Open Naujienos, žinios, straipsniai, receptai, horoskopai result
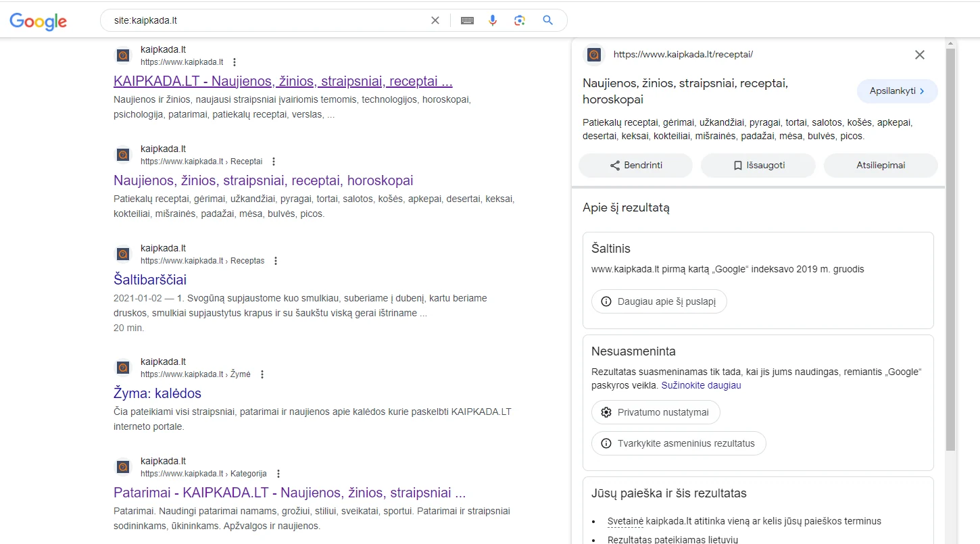This screenshot has height=544, width=980. pos(264,180)
